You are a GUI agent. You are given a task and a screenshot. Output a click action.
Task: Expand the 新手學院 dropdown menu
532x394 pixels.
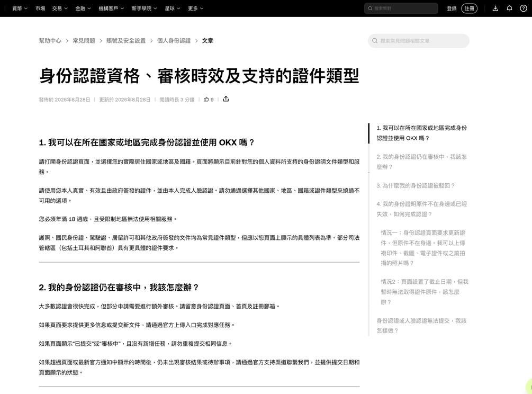(x=144, y=8)
